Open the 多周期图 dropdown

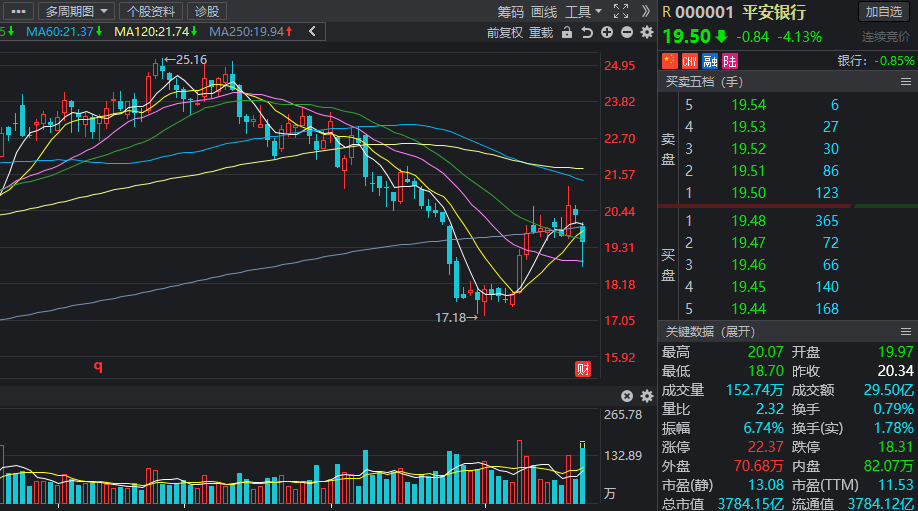coord(76,11)
